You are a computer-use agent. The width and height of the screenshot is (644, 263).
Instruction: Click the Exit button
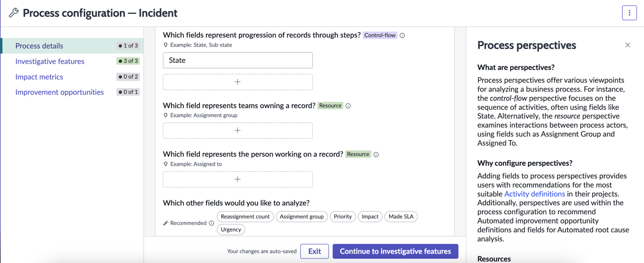[315, 251]
